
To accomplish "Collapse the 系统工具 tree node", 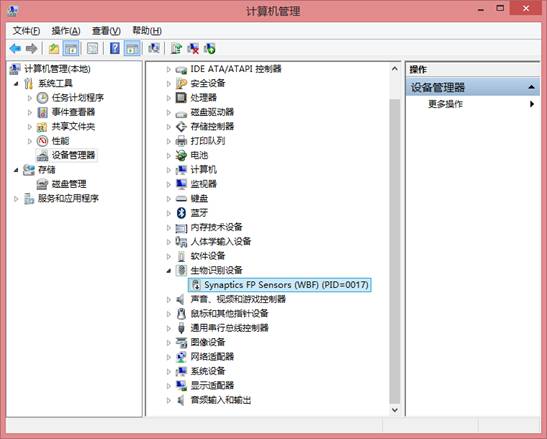I will tap(16, 84).
